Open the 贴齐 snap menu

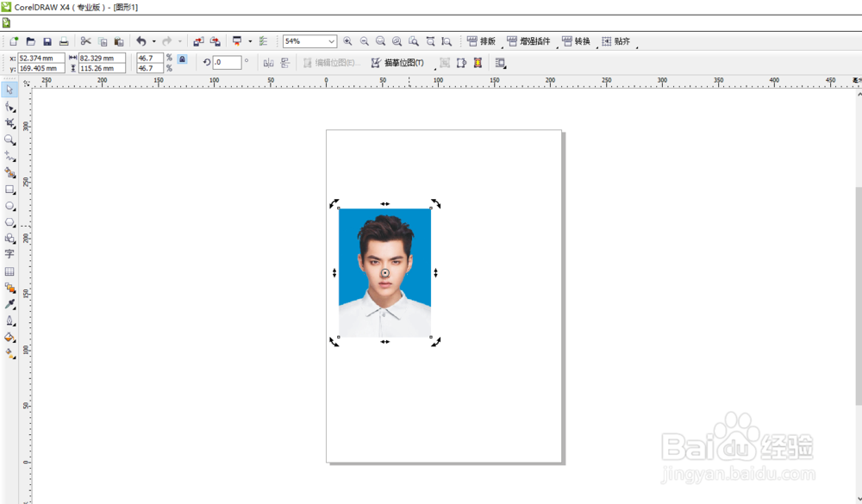coord(615,41)
